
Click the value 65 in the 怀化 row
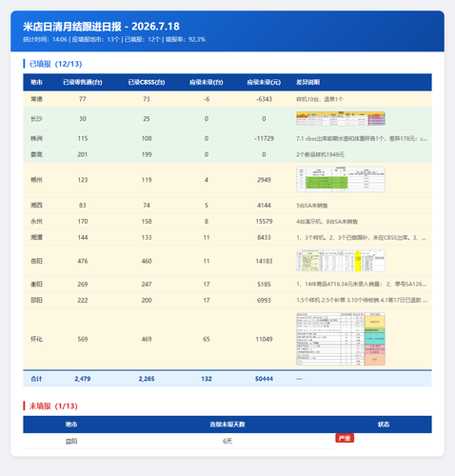(x=207, y=339)
